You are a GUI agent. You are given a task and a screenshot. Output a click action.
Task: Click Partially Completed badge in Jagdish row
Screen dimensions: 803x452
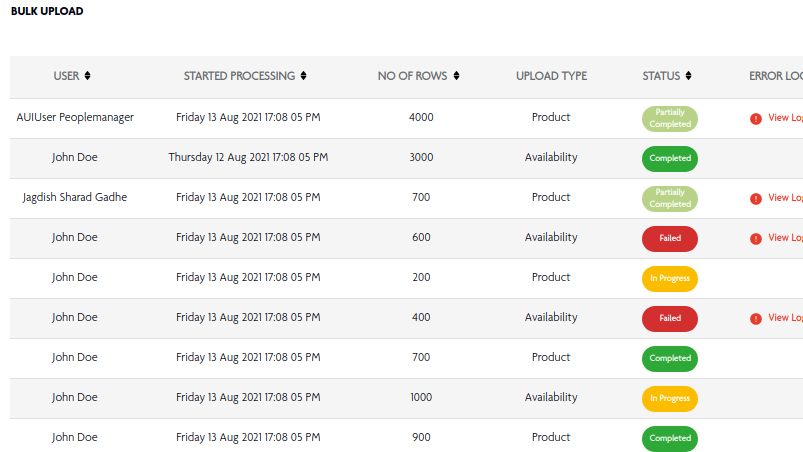tap(670, 199)
